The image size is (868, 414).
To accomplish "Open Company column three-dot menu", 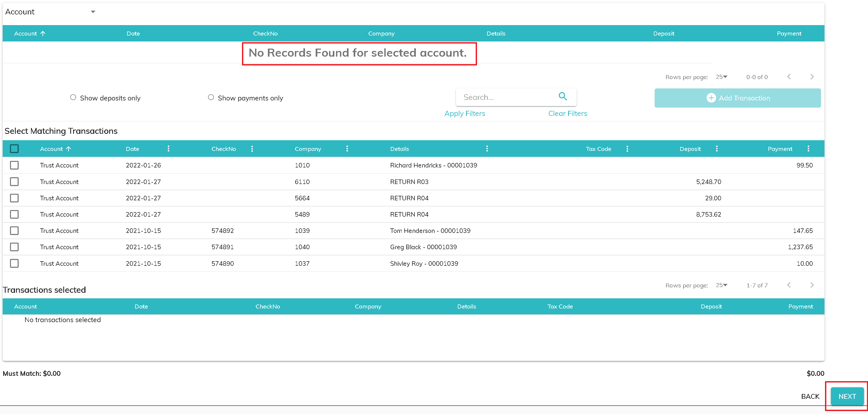I will [x=347, y=149].
